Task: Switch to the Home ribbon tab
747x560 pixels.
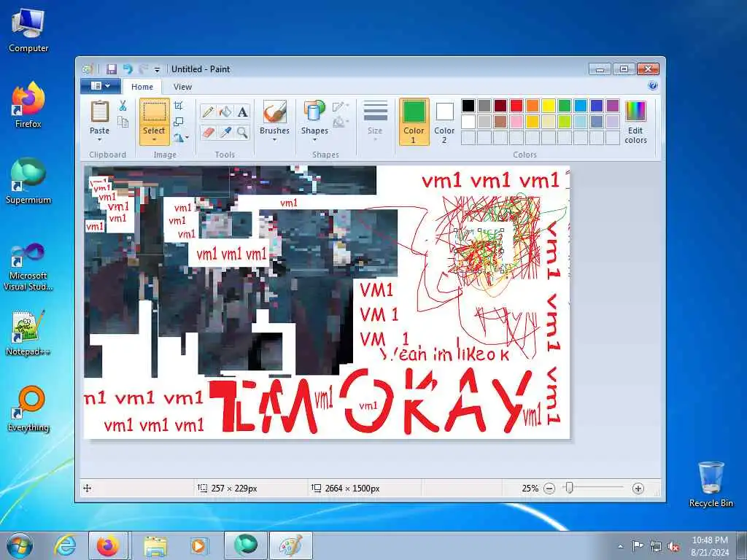Action: 142,87
